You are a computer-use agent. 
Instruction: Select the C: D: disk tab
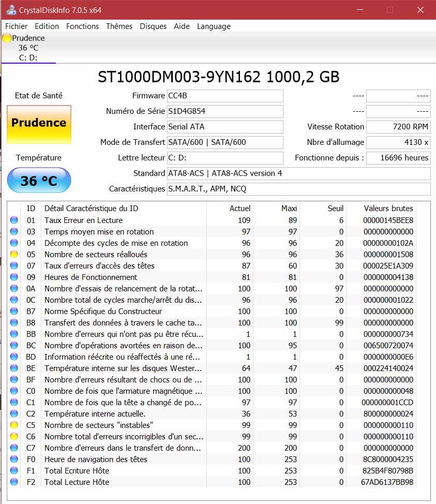click(x=28, y=57)
